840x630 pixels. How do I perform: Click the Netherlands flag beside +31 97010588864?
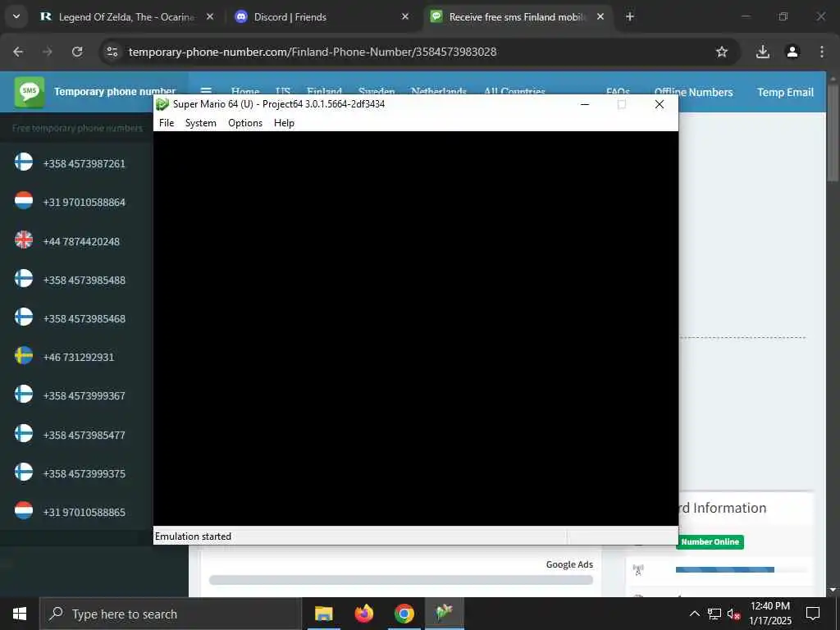point(24,200)
